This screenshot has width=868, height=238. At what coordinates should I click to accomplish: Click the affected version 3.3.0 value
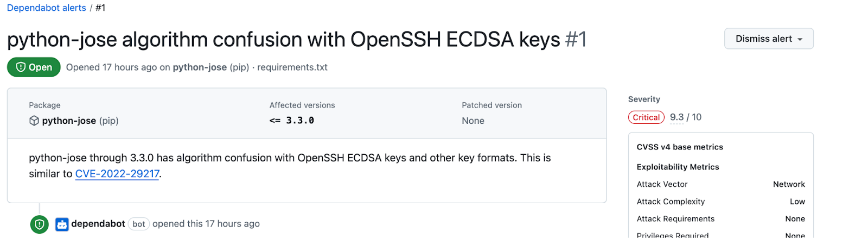pyautogui.click(x=299, y=121)
